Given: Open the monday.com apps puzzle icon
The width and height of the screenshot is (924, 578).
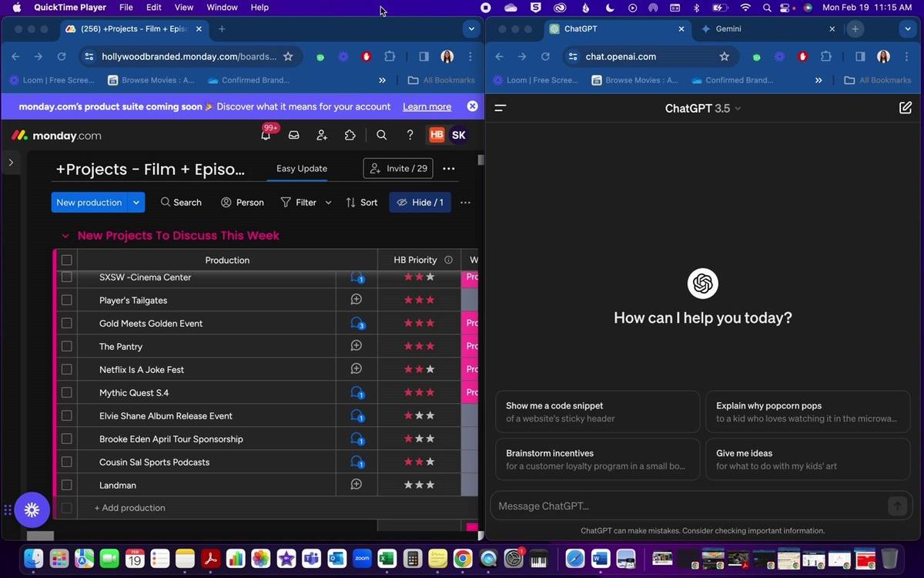Looking at the screenshot, I should click(350, 135).
